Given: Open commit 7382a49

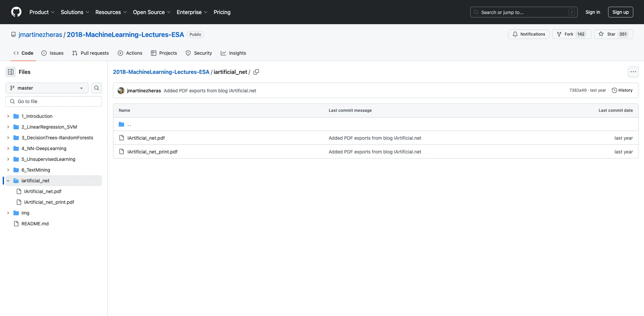Looking at the screenshot, I should click(x=578, y=90).
